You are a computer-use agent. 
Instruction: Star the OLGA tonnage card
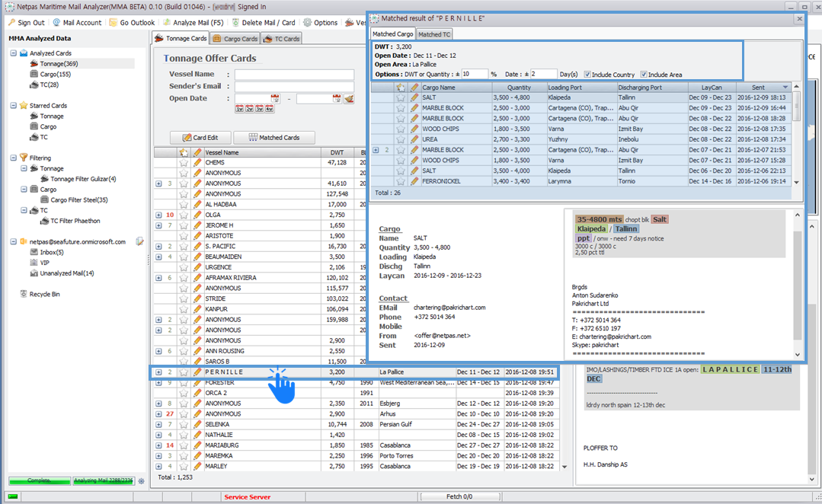[184, 215]
